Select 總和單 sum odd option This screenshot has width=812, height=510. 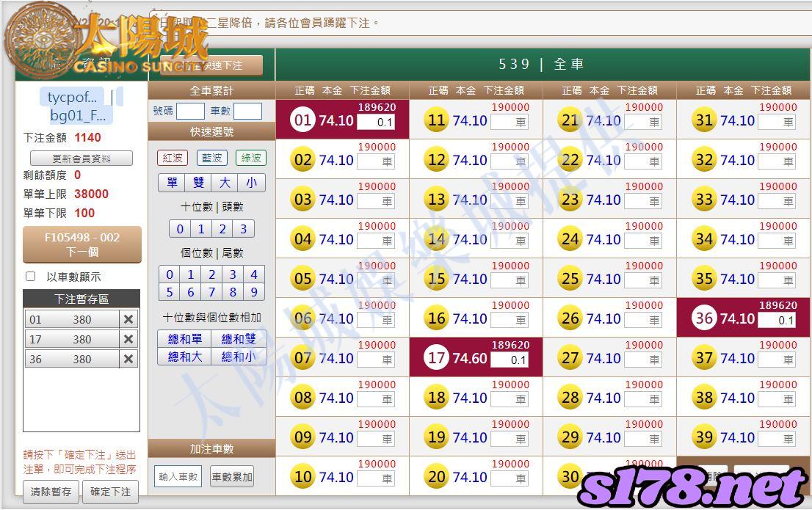pyautogui.click(x=185, y=339)
